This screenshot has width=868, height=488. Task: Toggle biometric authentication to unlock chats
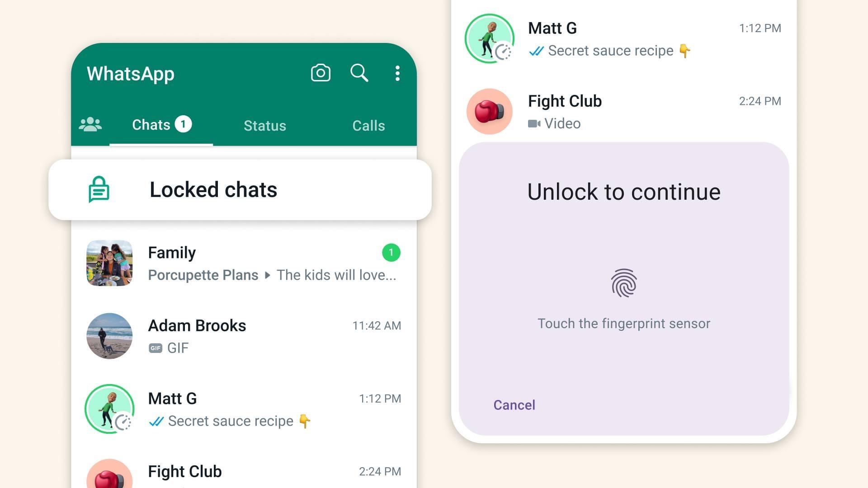click(623, 282)
